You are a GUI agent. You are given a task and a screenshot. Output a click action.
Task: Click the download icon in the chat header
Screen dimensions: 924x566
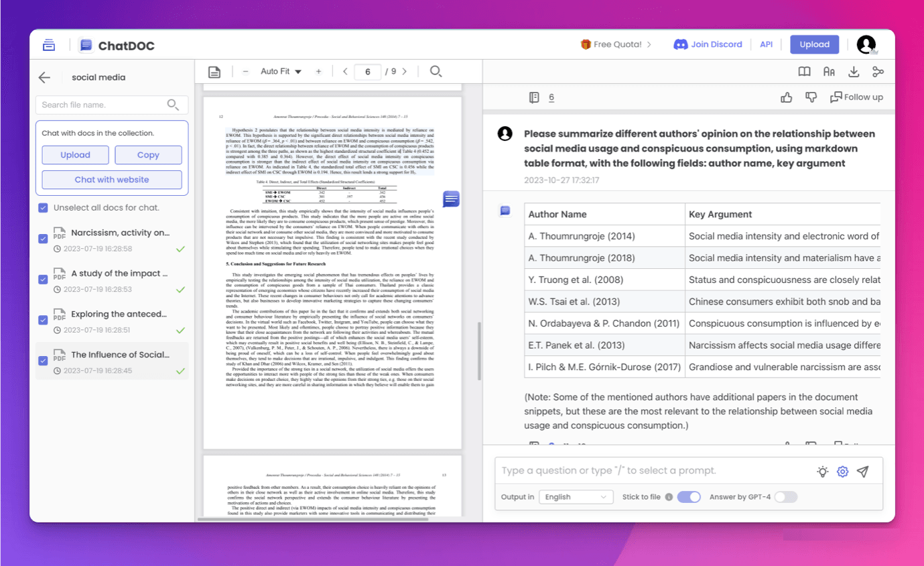coord(854,72)
